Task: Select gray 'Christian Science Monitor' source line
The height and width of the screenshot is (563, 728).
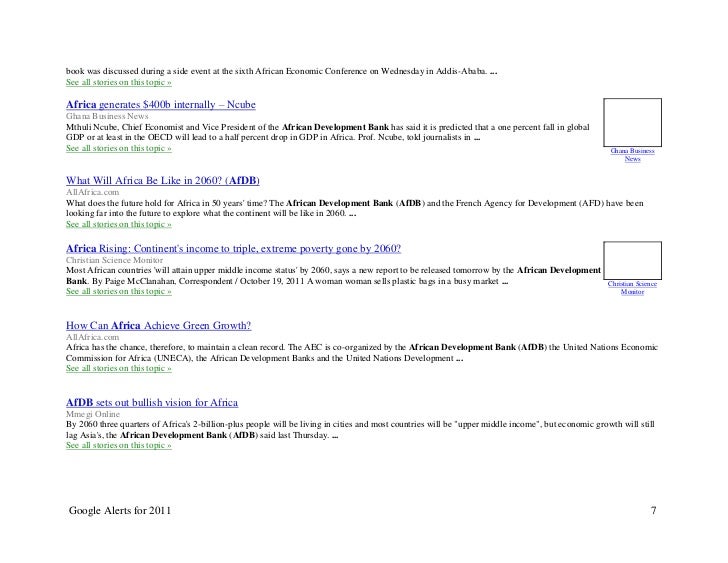Action: pos(114,260)
